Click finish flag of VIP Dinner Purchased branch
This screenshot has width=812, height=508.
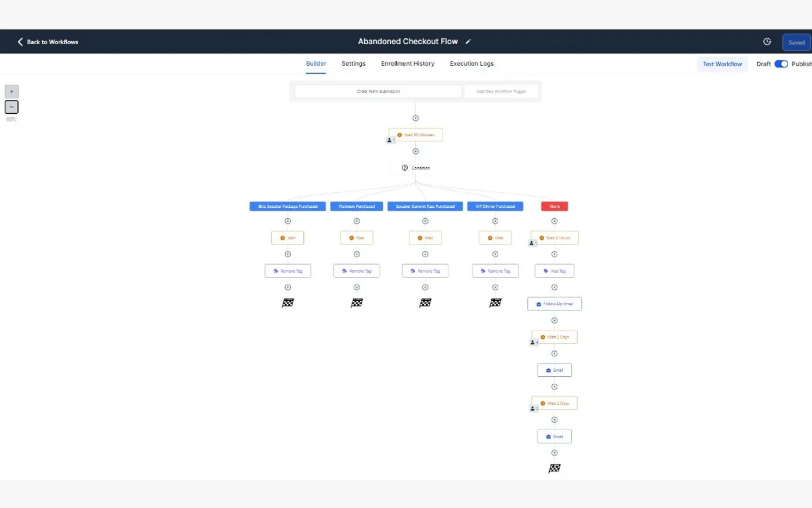tap(495, 303)
